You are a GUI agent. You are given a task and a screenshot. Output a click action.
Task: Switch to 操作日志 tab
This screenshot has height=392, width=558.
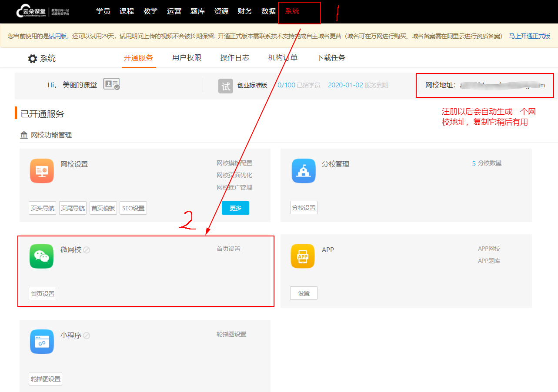235,57
